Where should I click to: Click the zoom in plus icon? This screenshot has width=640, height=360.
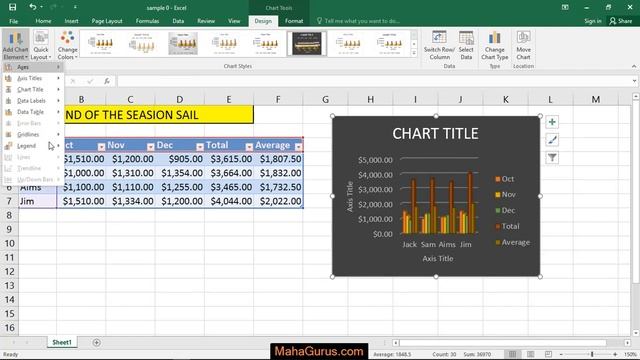pyautogui.click(x=615, y=354)
